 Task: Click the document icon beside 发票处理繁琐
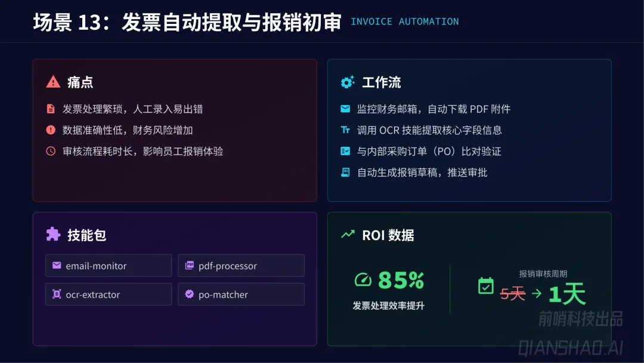(51, 109)
